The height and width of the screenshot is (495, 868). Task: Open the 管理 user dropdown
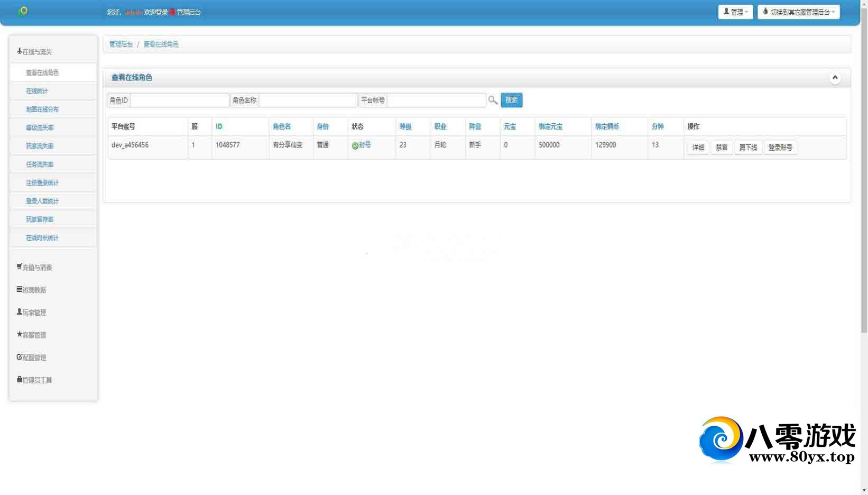[735, 12]
